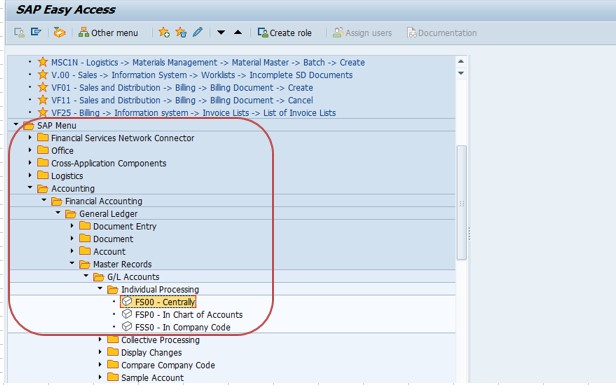Viewport: 616px width, 385px height.
Task: Click the G/L Accounts folder icon
Action: point(99,277)
